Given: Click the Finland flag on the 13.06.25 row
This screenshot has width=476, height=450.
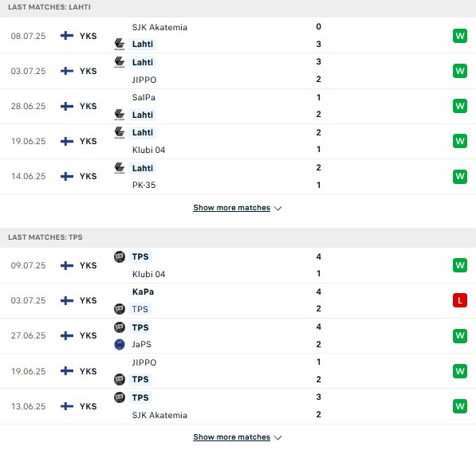Looking at the screenshot, I should (67, 406).
